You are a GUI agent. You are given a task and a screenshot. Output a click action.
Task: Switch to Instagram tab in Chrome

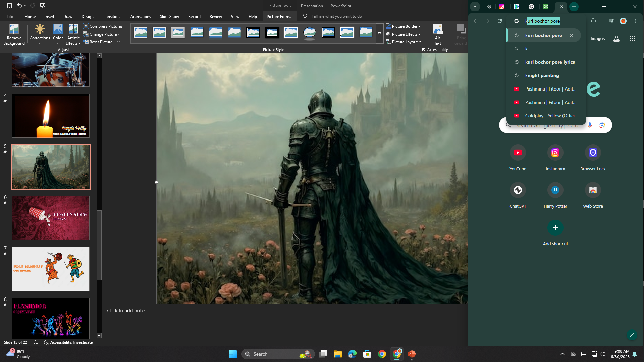502,7
